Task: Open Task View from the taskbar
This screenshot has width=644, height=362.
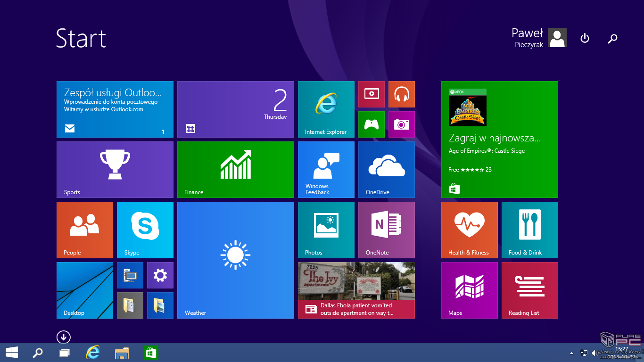Action: 65,353
